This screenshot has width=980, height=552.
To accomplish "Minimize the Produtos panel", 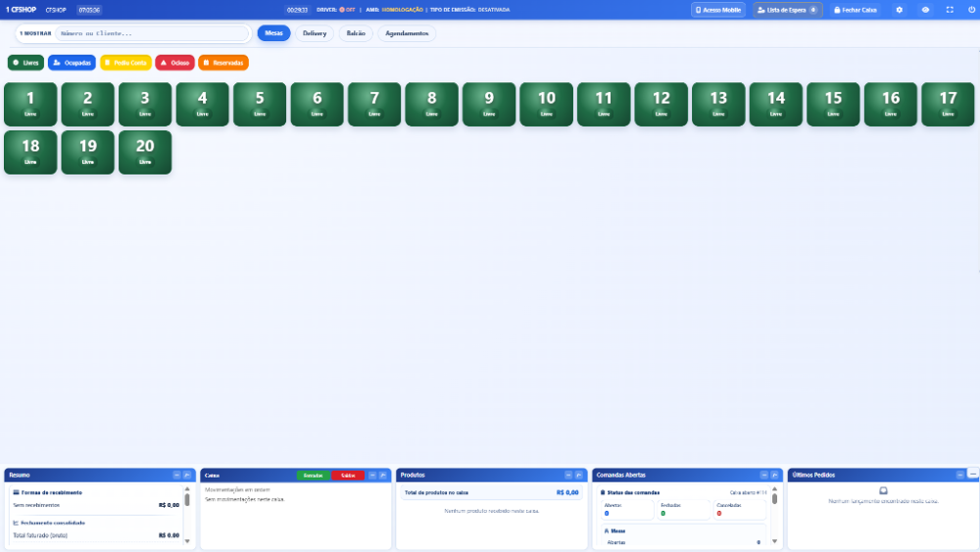I will (x=568, y=476).
